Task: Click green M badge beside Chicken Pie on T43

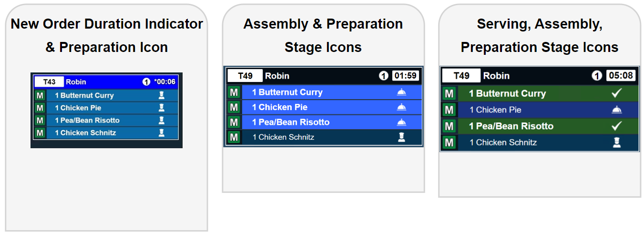Action: pos(40,108)
